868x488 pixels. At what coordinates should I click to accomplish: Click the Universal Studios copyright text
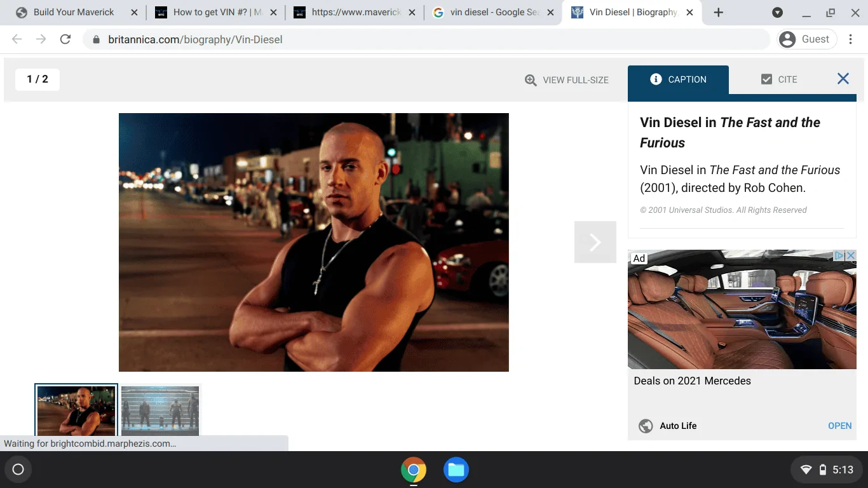coord(723,210)
